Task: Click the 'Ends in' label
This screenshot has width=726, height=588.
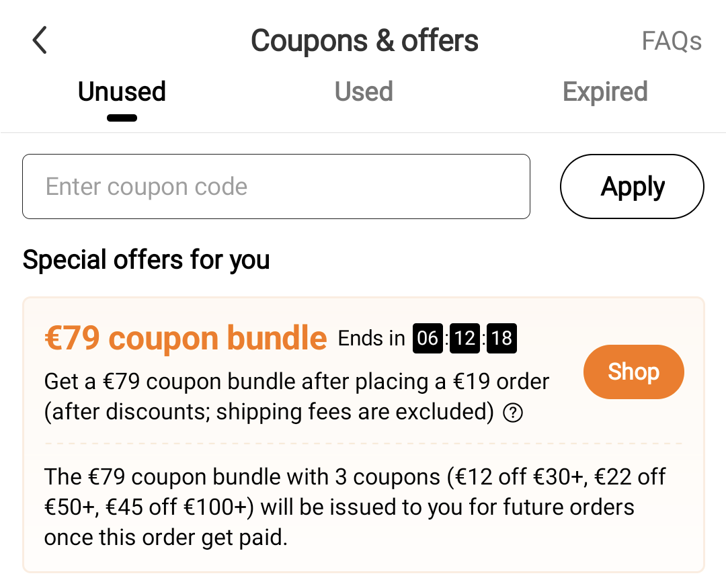Action: click(371, 339)
